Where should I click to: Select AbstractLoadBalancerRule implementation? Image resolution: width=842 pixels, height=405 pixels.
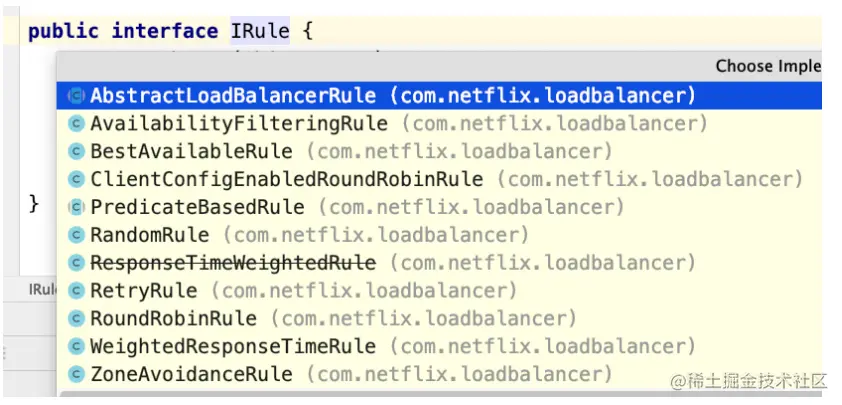[x=439, y=96]
